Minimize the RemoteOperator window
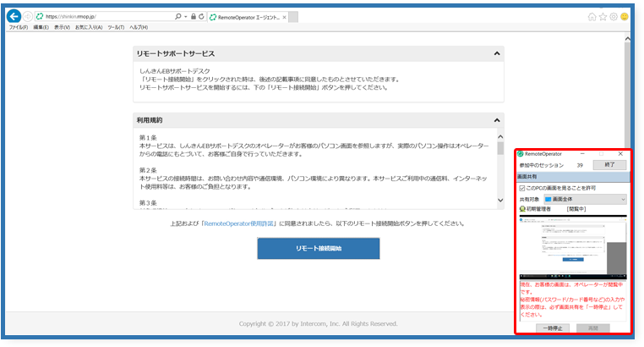The image size is (644, 347). coord(582,154)
